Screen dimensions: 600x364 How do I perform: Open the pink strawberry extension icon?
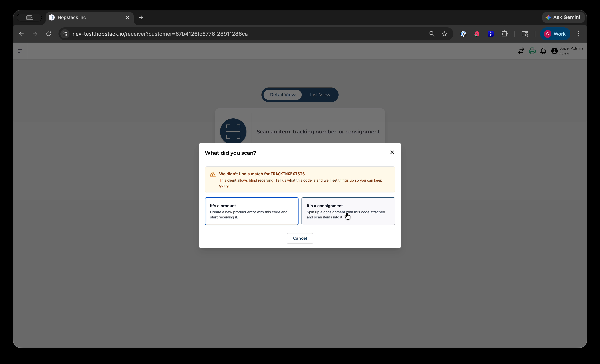(x=477, y=34)
